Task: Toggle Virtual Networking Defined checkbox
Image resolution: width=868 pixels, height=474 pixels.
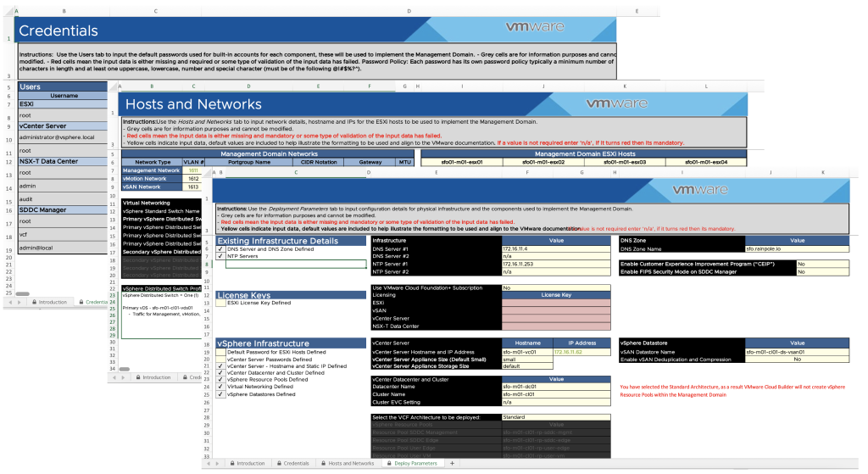Action: (x=220, y=387)
